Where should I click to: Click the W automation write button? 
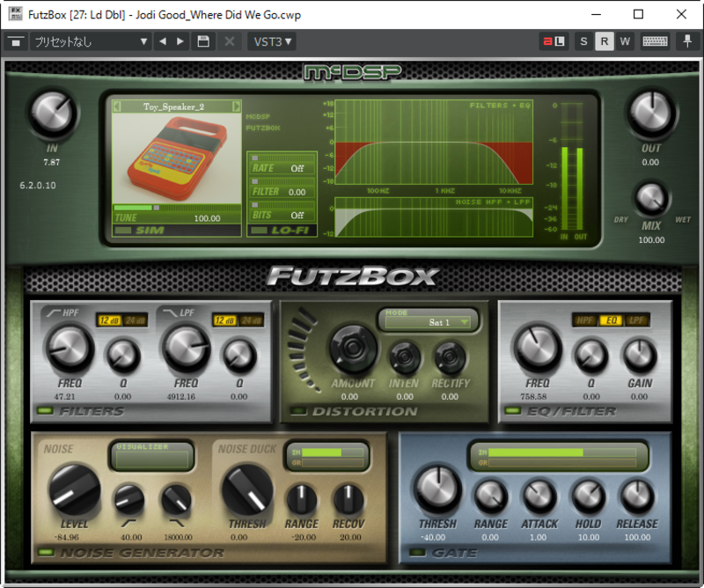click(624, 41)
